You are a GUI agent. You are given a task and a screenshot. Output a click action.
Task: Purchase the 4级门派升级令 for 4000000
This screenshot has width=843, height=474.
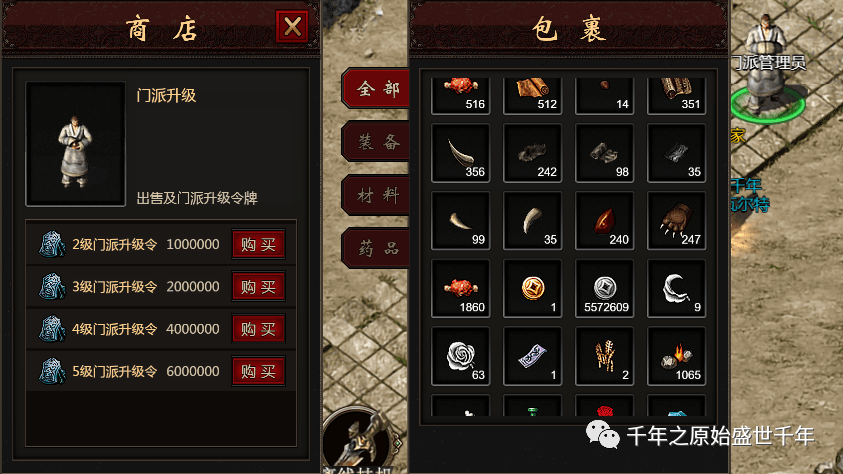pyautogui.click(x=259, y=329)
